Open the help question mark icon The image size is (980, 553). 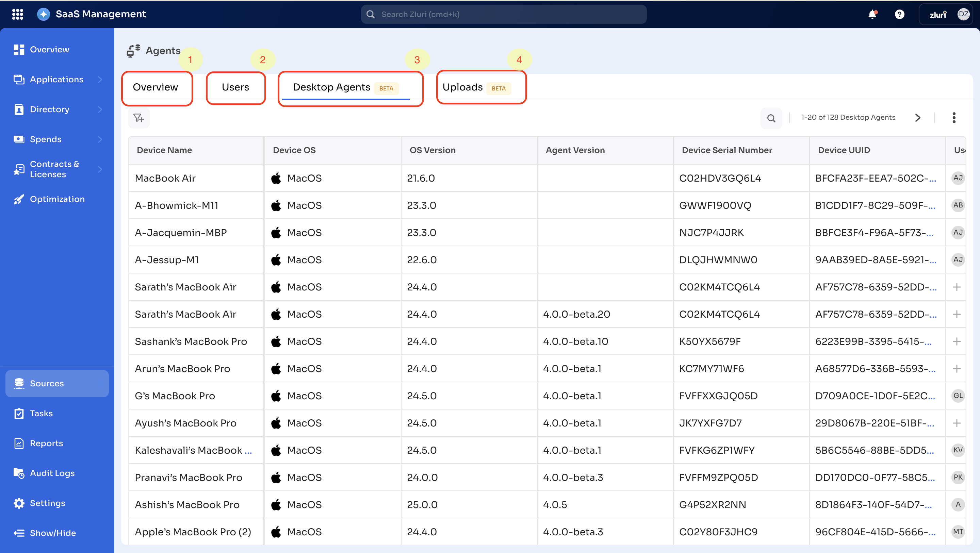pos(899,14)
